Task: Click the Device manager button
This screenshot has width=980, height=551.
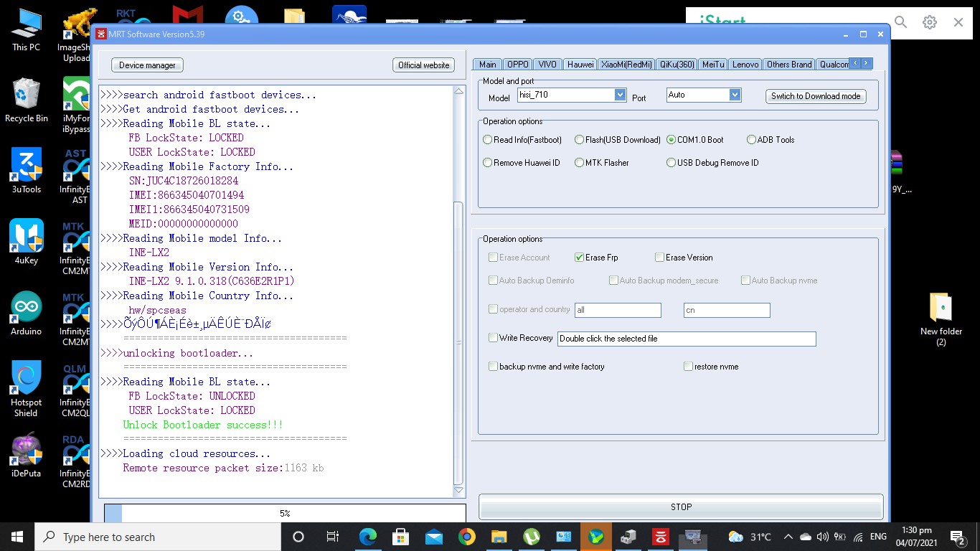Action: (147, 65)
